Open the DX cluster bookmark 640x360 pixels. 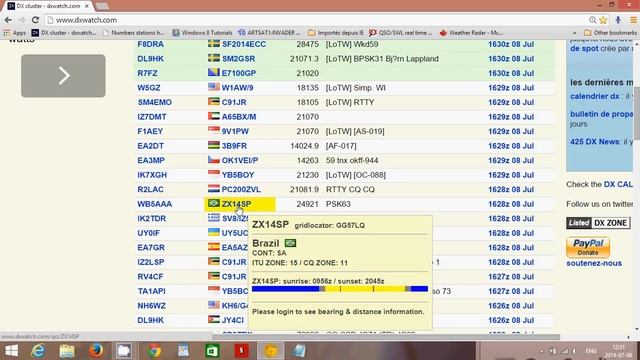click(64, 33)
